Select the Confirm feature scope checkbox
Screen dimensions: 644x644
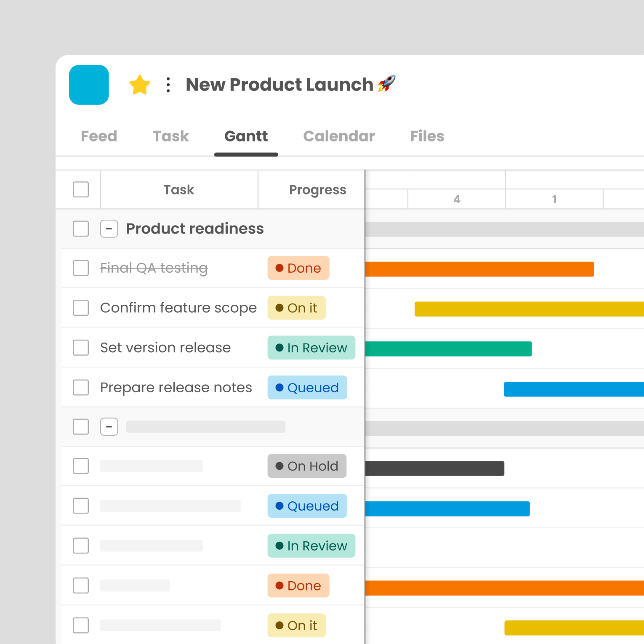click(81, 308)
